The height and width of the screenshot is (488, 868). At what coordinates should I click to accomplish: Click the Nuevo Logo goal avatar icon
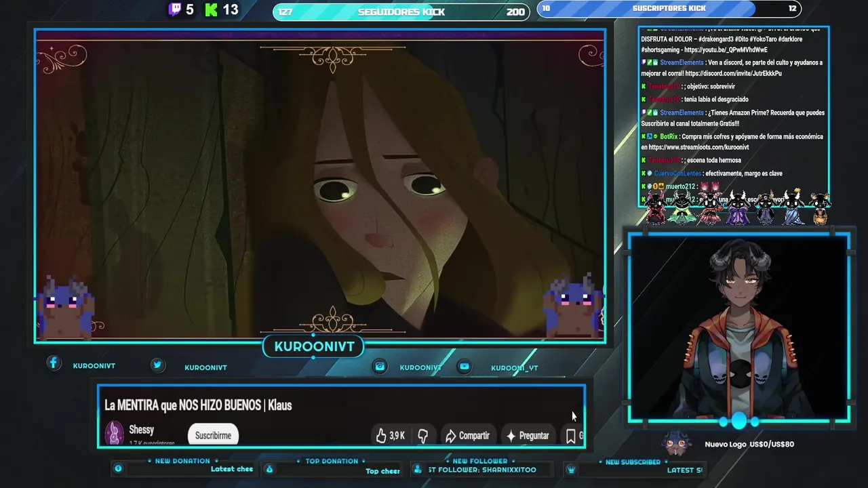click(x=676, y=444)
